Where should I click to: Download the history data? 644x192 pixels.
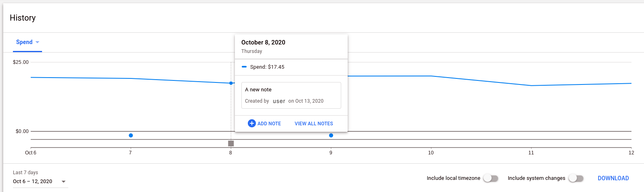coord(613,178)
